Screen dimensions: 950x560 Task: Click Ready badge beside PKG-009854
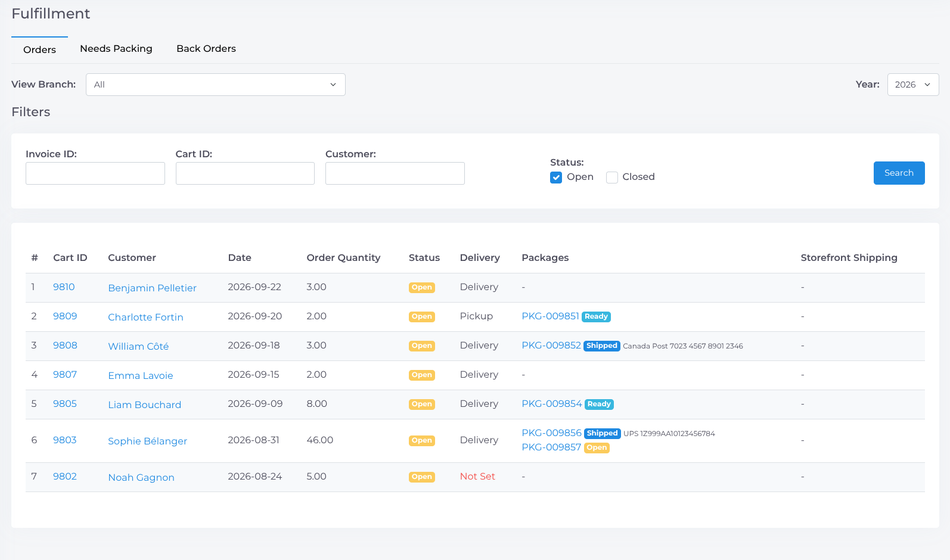(x=599, y=405)
